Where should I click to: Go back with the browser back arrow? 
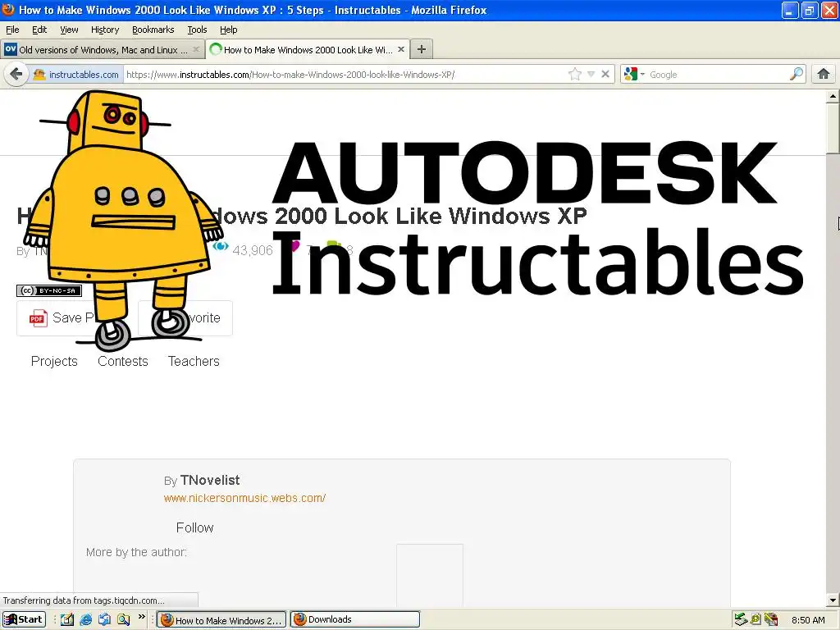point(16,74)
